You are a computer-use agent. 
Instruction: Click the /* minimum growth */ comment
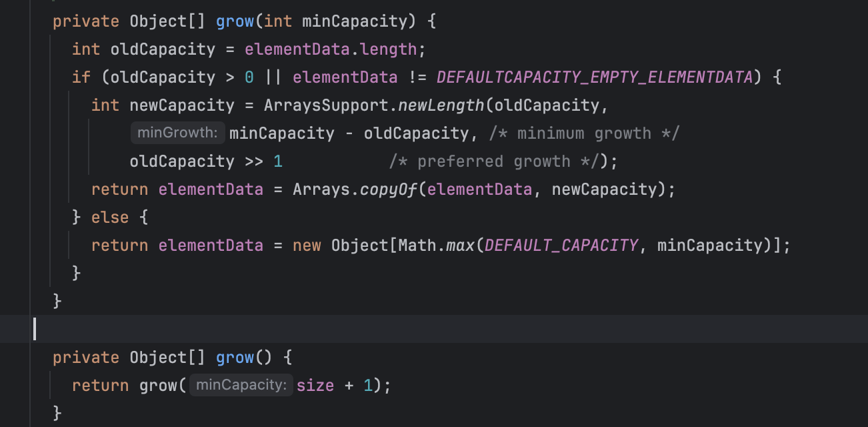(584, 133)
